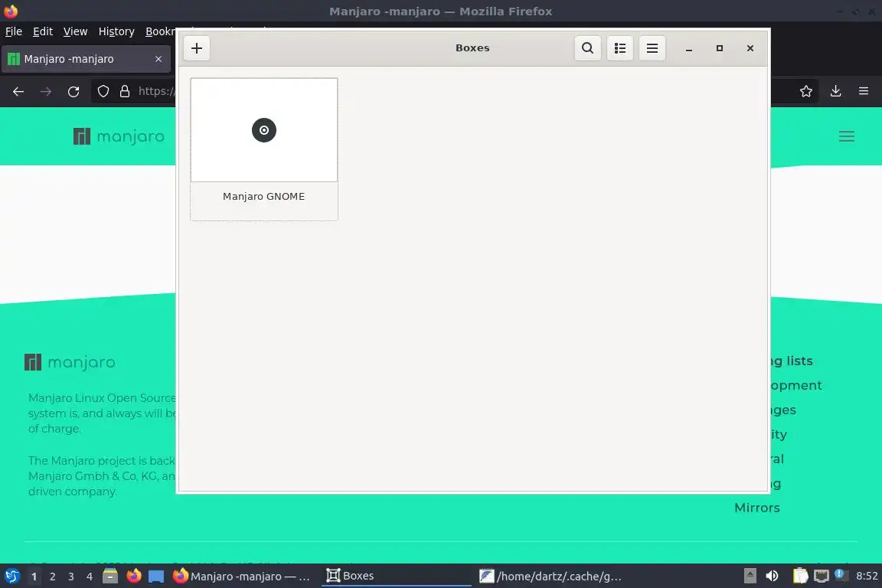Maximize the Boxes window
The image size is (882, 588).
(720, 48)
